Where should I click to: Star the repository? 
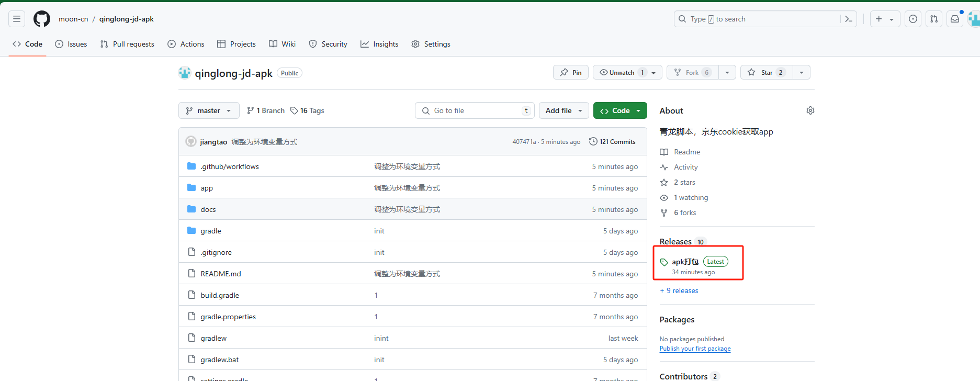click(x=767, y=72)
